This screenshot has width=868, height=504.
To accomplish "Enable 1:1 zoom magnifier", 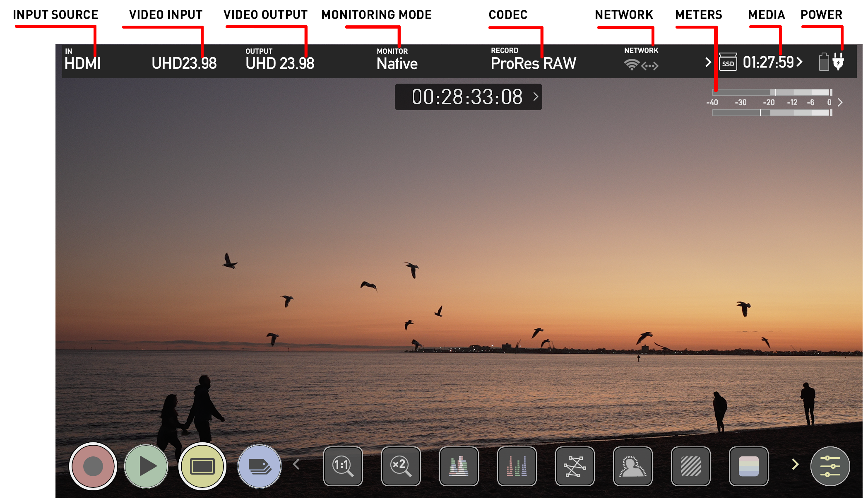I will tap(343, 466).
